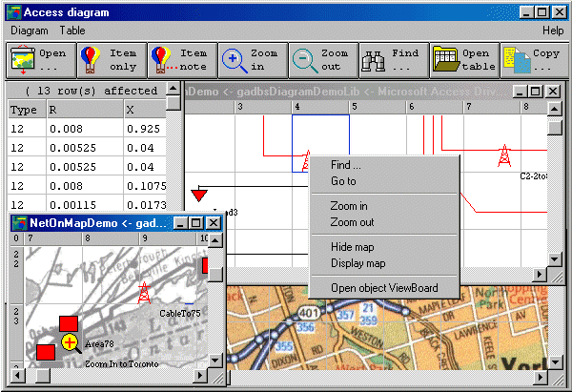
Task: Minimize the gadbsDiagramDemoLib diagram window
Action: tap(520, 91)
